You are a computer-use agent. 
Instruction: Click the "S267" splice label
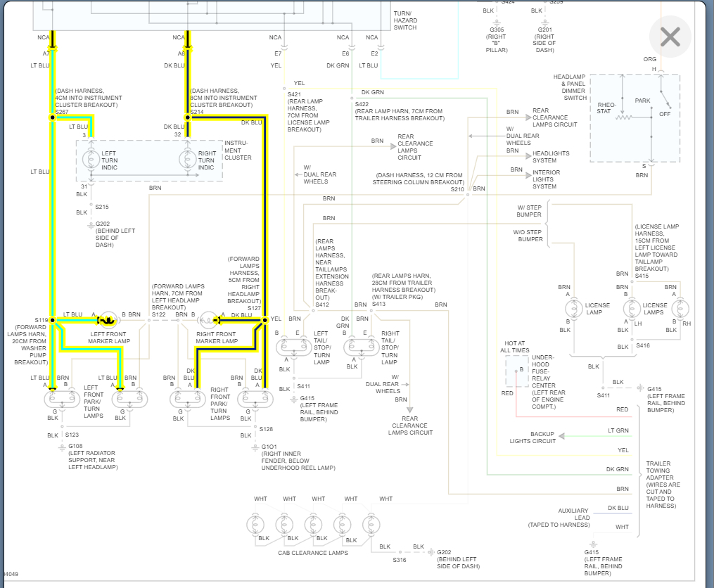(x=61, y=112)
